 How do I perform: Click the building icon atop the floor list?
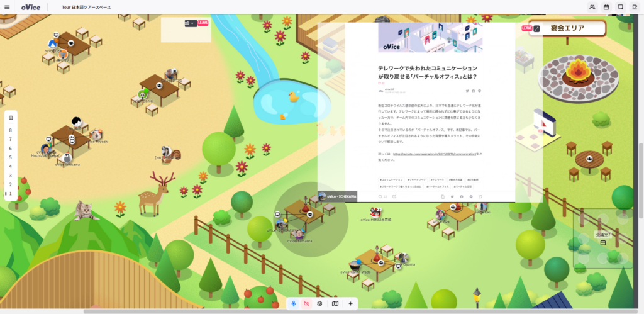[x=11, y=118]
